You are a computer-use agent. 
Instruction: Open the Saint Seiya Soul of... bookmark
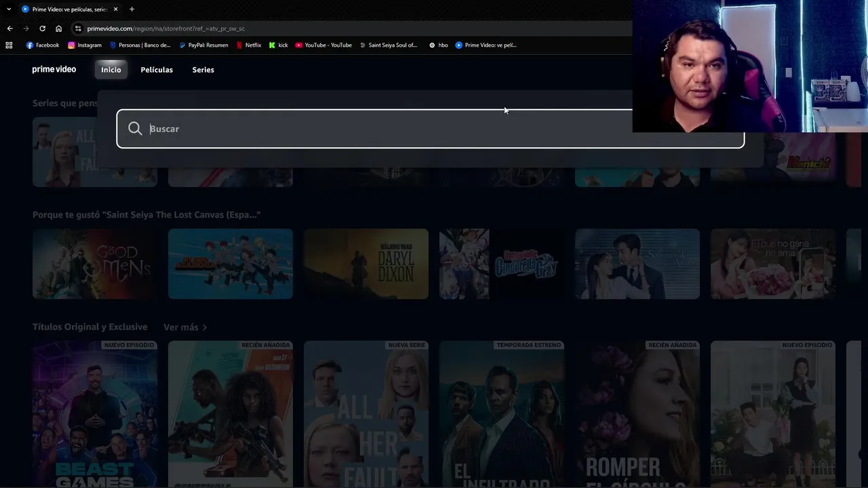388,45
